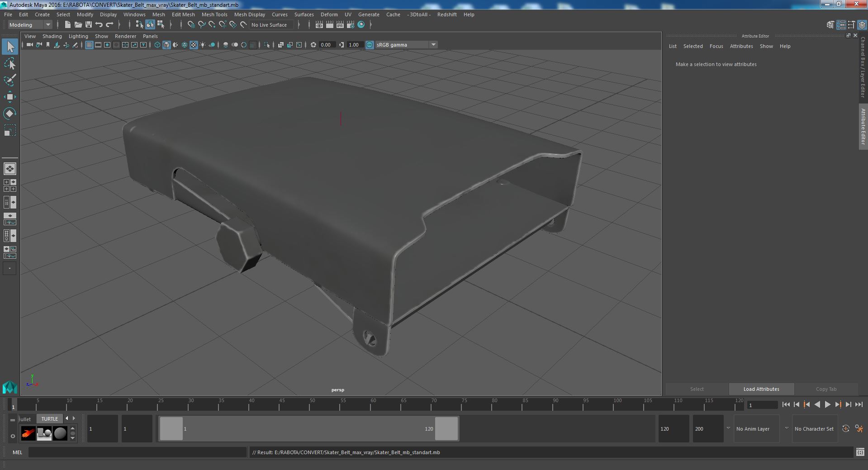
Task: Switch to four-view layout
Action: (9, 185)
